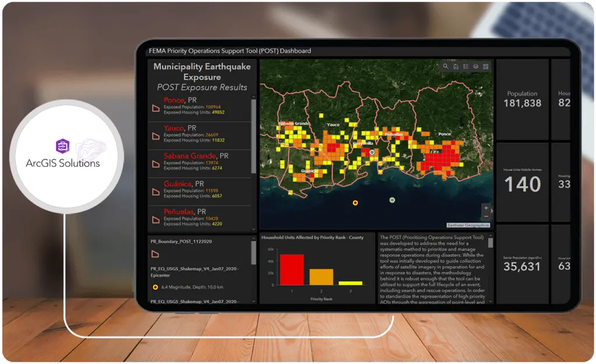Open the map layers icon
Viewport: 596px width, 364px height.
(x=476, y=66)
